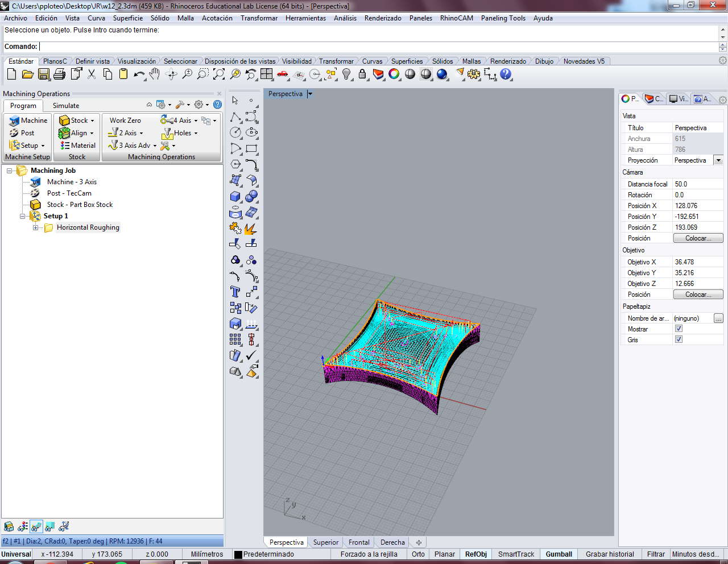Viewport: 728px width, 564px height.
Task: Click the Undo arrow icon
Action: click(139, 74)
